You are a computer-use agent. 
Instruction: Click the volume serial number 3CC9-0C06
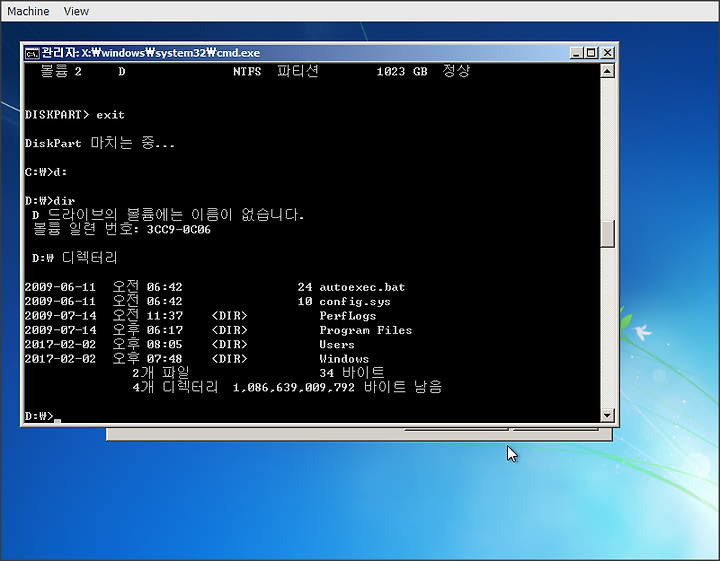179,230
